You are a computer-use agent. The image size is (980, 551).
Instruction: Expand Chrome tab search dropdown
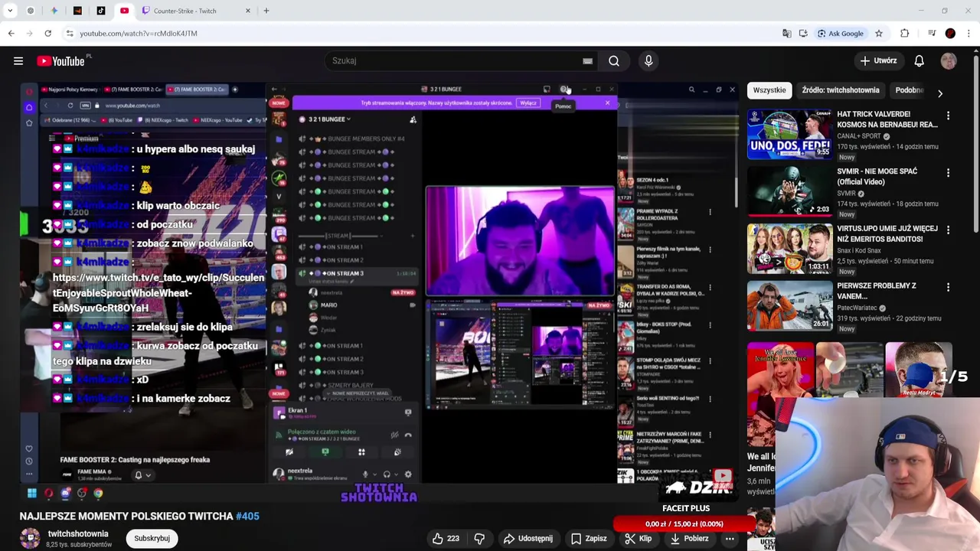click(10, 11)
